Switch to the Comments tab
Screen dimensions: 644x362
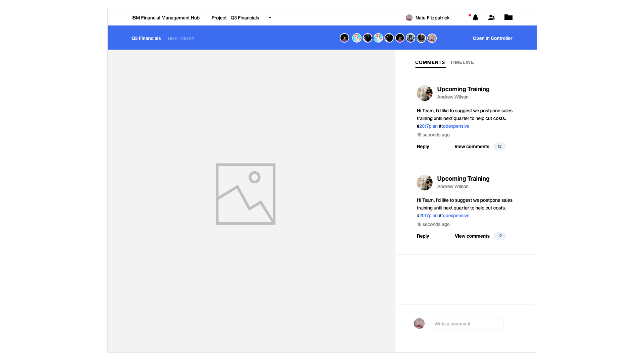click(430, 62)
